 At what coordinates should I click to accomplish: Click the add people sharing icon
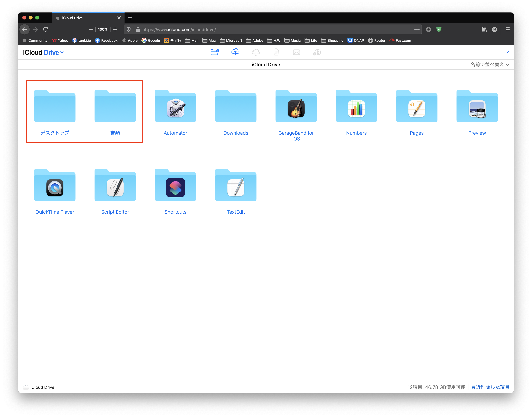[317, 52]
